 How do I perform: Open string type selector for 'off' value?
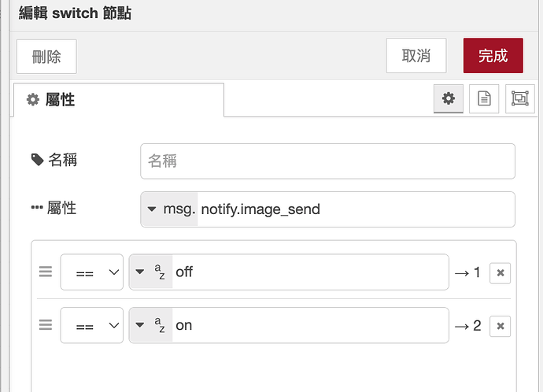[150, 272]
